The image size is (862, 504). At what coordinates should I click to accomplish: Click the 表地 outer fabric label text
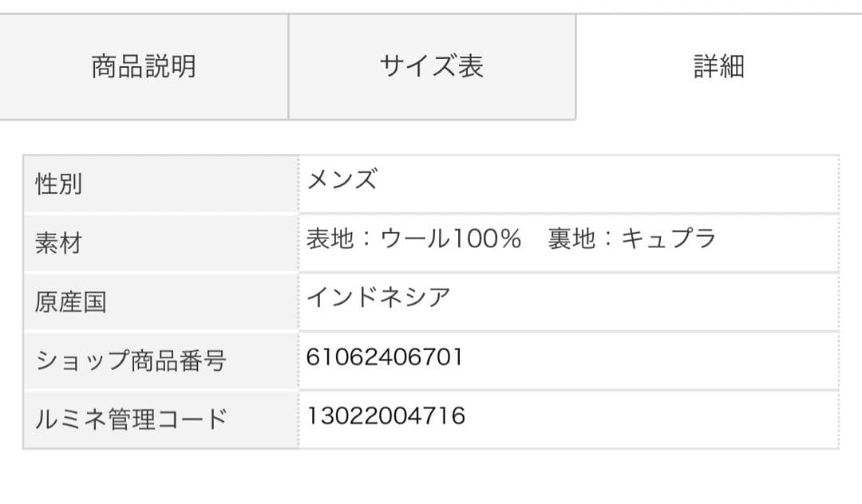[330, 238]
